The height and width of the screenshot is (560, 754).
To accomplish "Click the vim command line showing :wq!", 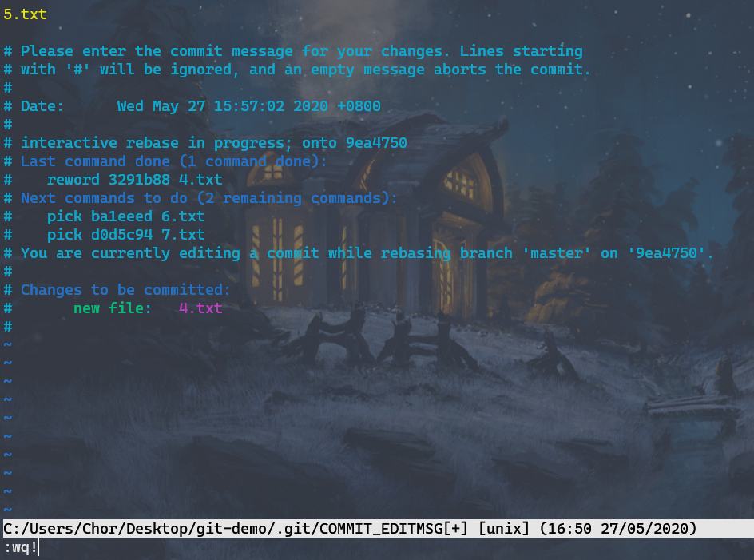I will pyautogui.click(x=21, y=547).
